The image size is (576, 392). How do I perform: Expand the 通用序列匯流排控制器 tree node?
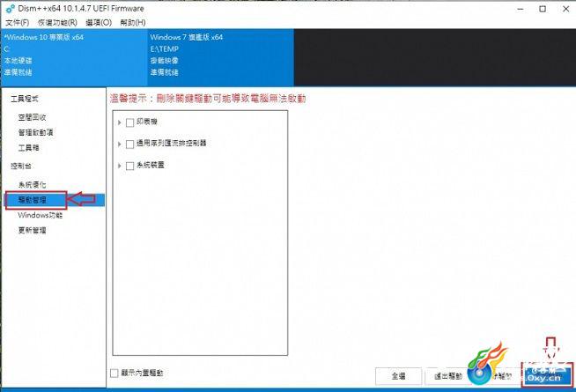coord(120,144)
